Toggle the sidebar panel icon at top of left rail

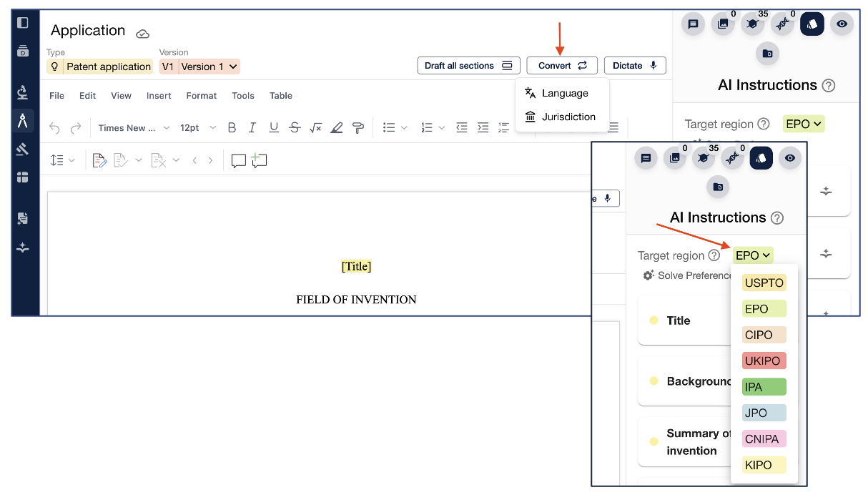23,23
